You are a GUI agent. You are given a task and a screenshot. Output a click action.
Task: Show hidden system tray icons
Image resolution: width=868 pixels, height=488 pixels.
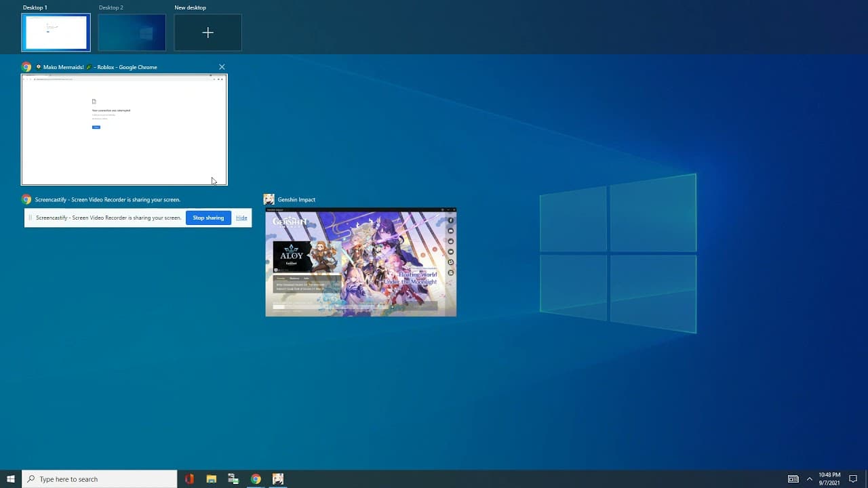pyautogui.click(x=809, y=479)
